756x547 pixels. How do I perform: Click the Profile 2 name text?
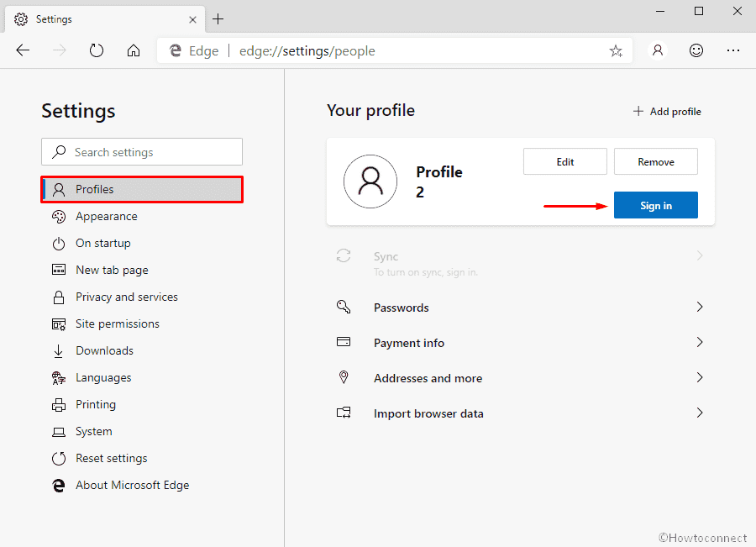coord(439,181)
